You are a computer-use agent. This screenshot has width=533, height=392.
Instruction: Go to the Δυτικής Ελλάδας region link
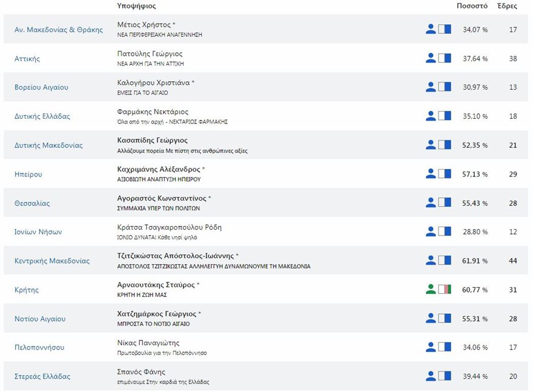point(41,116)
